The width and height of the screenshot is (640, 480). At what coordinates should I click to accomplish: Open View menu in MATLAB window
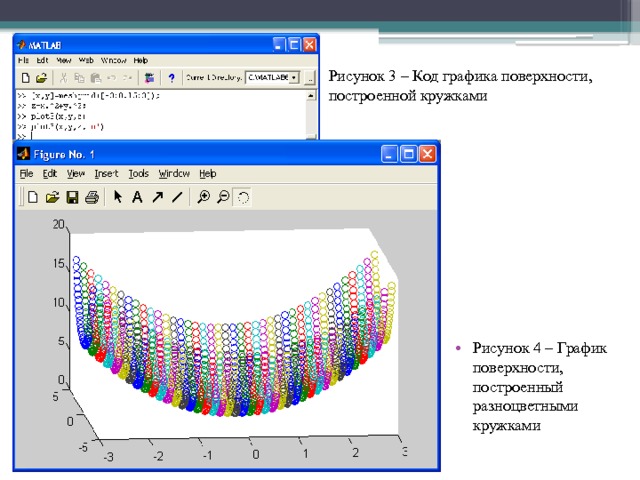64,60
